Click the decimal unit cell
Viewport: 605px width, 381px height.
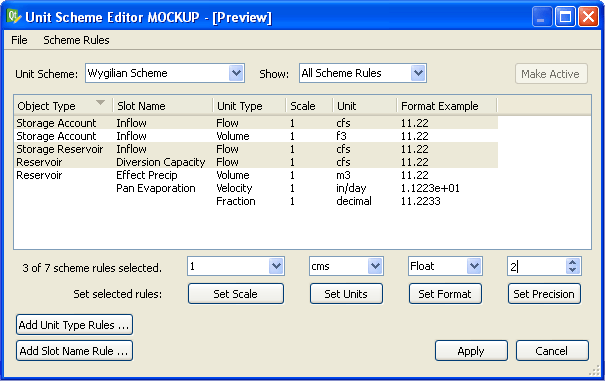pyautogui.click(x=354, y=201)
